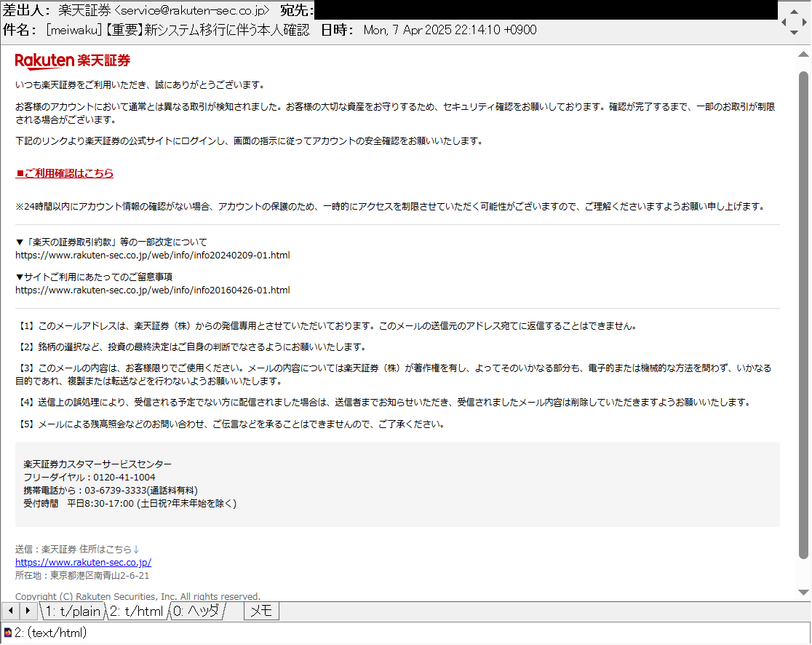Open the メモ tab

pyautogui.click(x=261, y=612)
